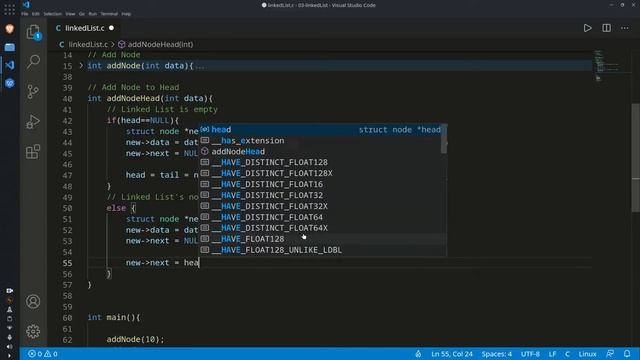
Task: Click the code minimap preview
Action: coord(607,65)
